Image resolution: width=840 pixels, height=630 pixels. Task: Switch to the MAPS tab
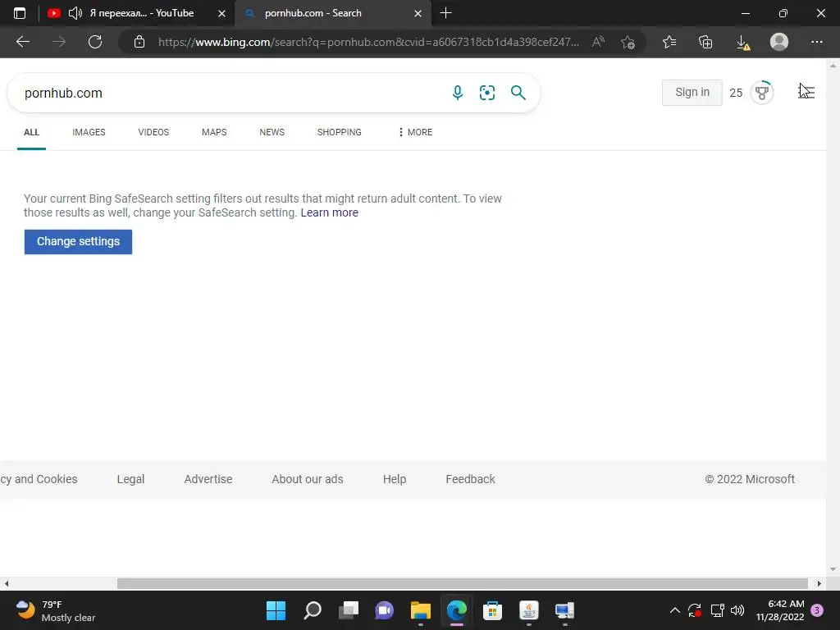click(214, 132)
